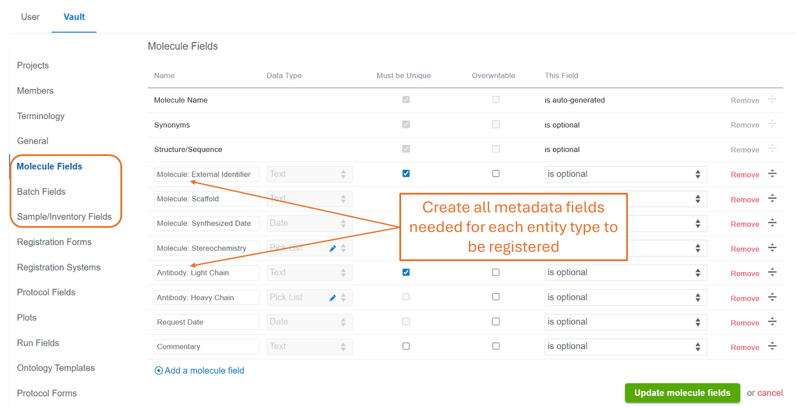
Task: Open Data Type dropdown for Antibody: Light Chain
Action: (x=308, y=273)
